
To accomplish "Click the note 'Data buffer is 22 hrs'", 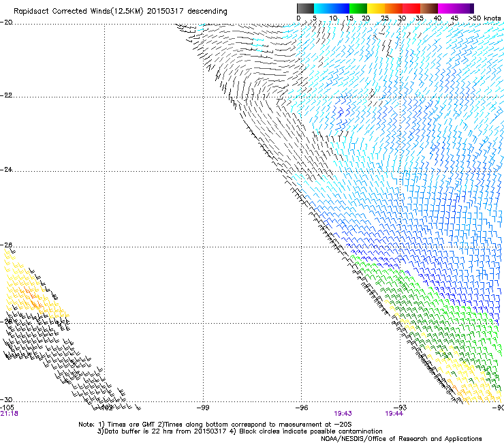I will 139,431.
